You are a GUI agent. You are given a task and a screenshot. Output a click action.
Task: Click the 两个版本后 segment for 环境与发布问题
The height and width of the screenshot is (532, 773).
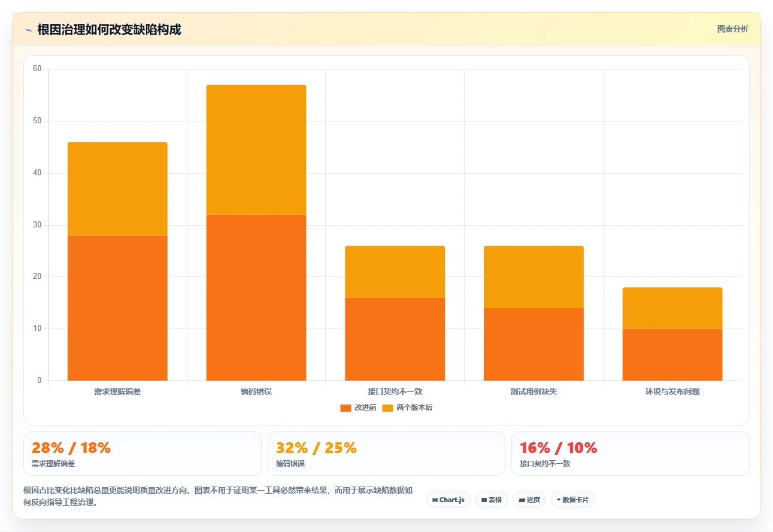tap(672, 308)
